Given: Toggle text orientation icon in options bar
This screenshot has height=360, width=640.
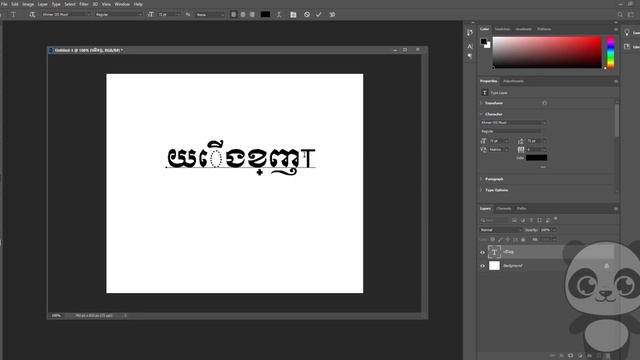Looking at the screenshot, I should click(32, 14).
